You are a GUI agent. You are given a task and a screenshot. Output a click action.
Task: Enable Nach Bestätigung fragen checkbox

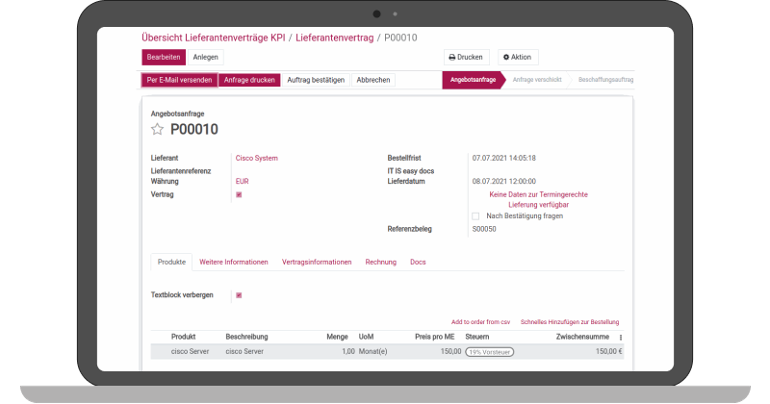click(475, 216)
